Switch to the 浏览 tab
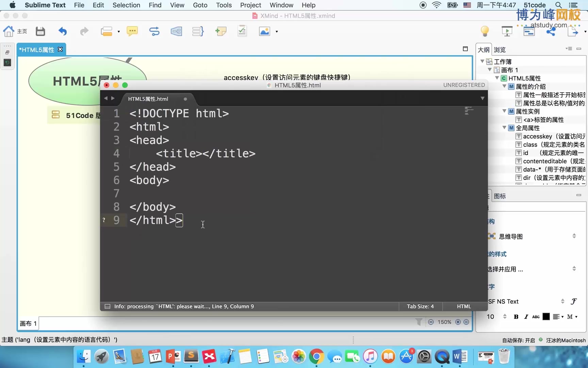This screenshot has width=588, height=368. tap(500, 49)
